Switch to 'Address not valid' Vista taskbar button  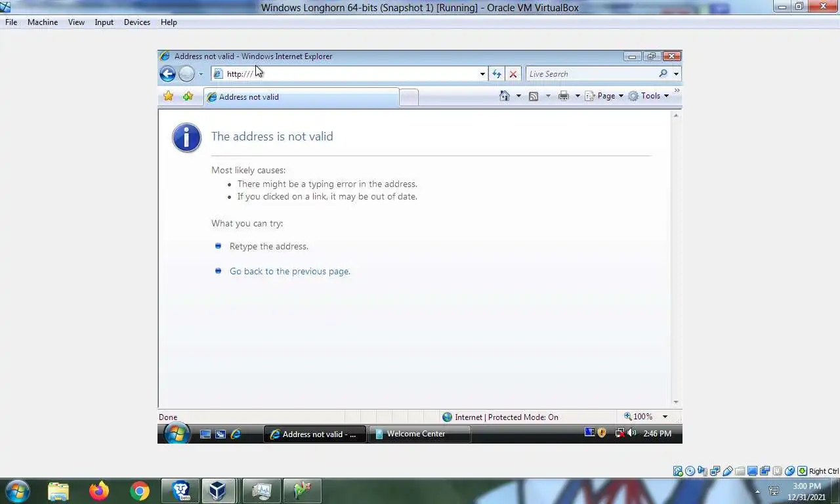click(314, 434)
